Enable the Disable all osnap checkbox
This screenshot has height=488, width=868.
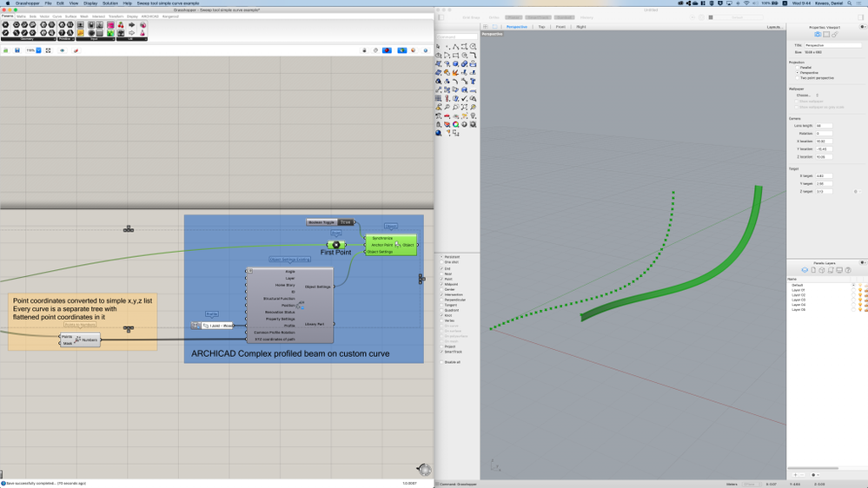pyautogui.click(x=441, y=362)
